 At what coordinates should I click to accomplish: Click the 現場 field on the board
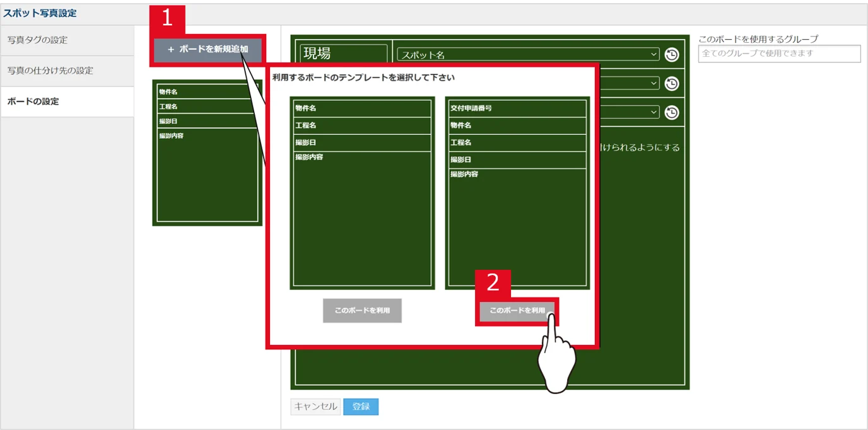coord(344,54)
